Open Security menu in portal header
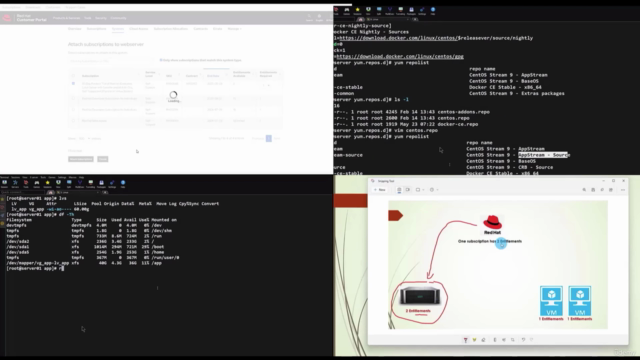The width and height of the screenshot is (640, 360). tap(101, 18)
